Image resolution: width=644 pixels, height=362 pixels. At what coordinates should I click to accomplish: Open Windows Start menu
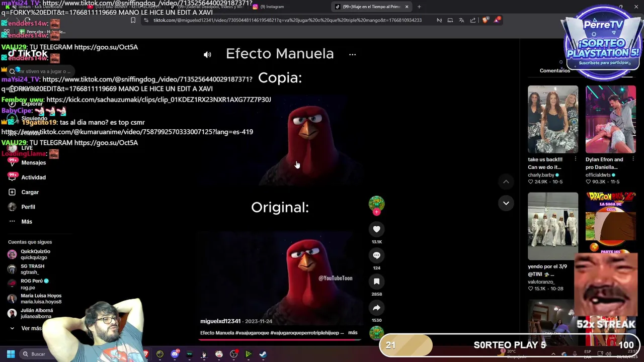click(x=11, y=354)
